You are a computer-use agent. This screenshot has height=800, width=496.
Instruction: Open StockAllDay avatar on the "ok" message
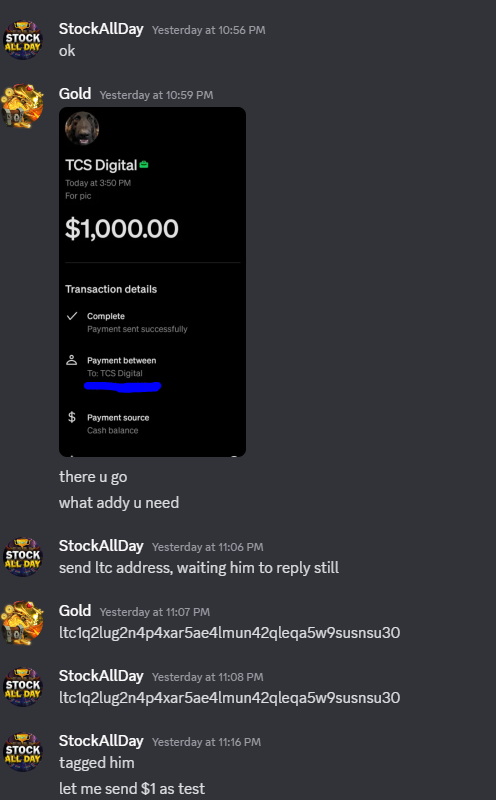22,40
